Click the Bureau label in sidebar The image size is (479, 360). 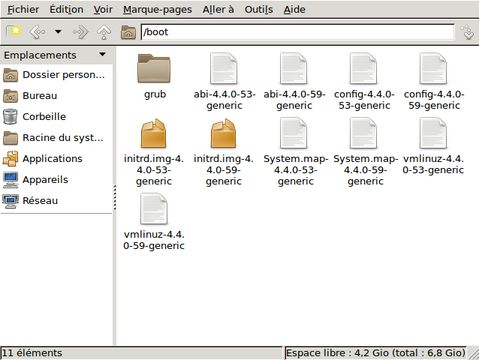[40, 96]
